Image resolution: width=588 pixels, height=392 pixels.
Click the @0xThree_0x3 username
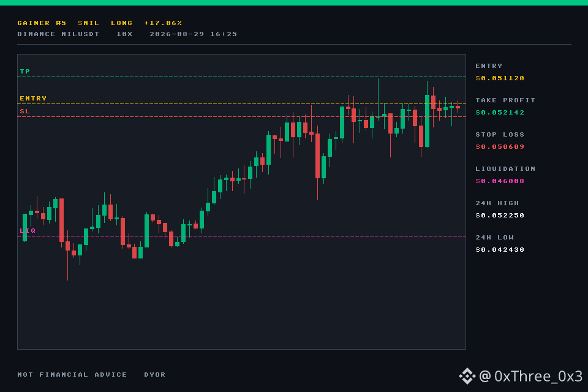(x=530, y=376)
